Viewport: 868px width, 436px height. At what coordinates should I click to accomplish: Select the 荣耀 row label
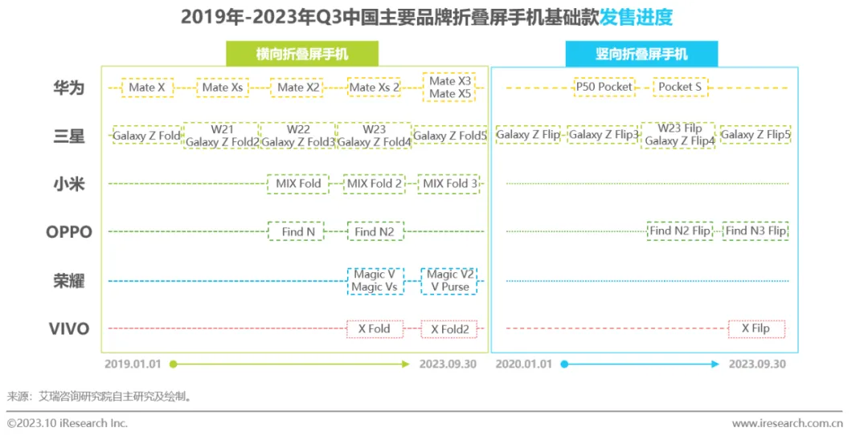pyautogui.click(x=68, y=280)
